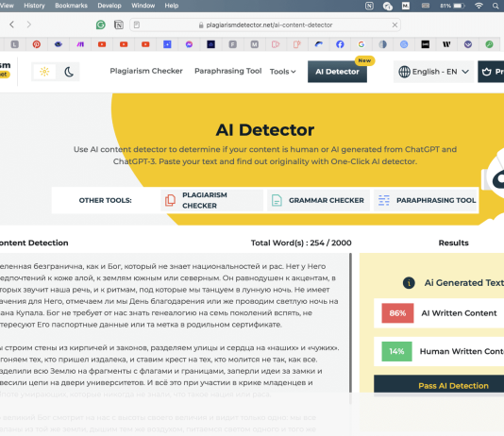Viewport: 504px width, 436px height.
Task: Click the Notion icon in the menu bar
Action: coord(369,6)
